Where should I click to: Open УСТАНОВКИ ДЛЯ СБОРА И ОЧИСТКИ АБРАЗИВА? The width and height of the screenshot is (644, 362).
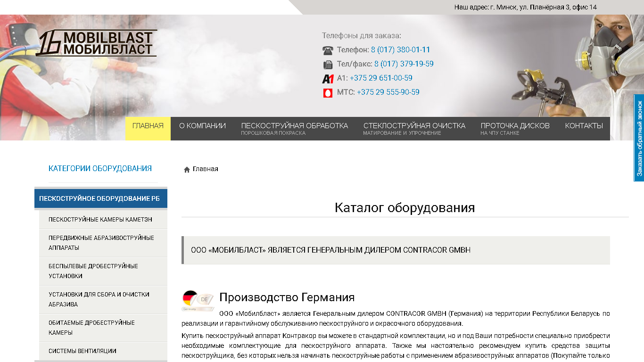[103, 299]
